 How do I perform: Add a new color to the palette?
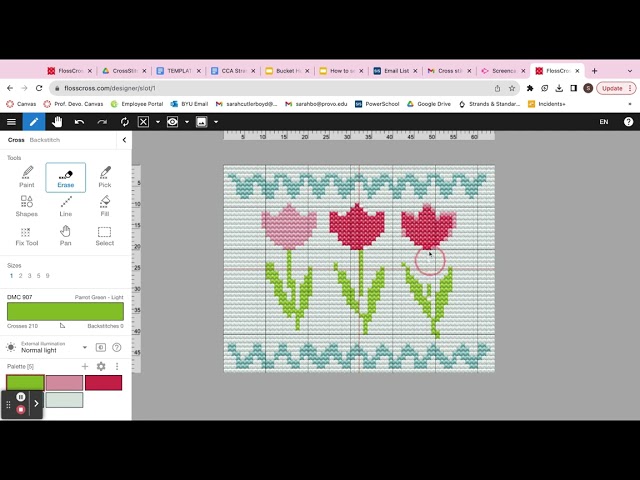point(85,367)
